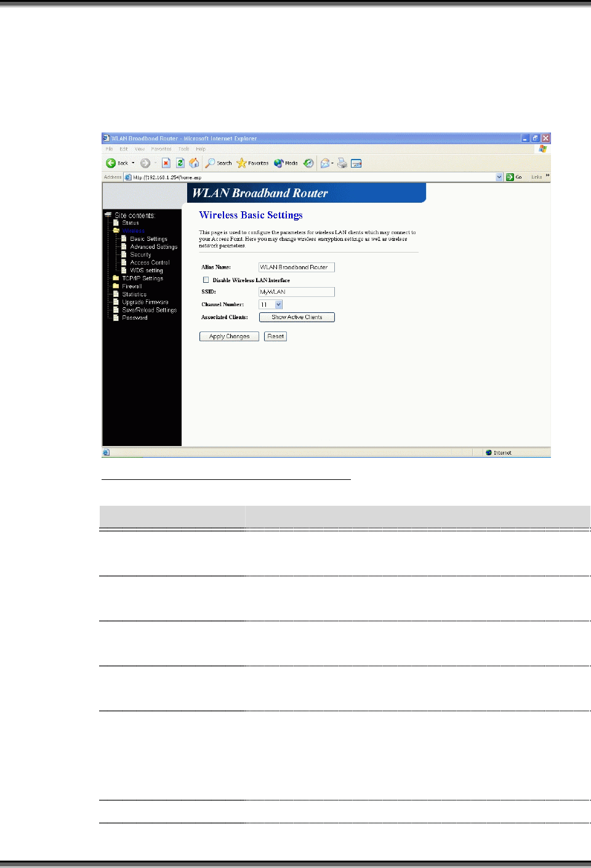Click the Windows flag logo icon
The width and height of the screenshot is (591, 868).
point(542,148)
